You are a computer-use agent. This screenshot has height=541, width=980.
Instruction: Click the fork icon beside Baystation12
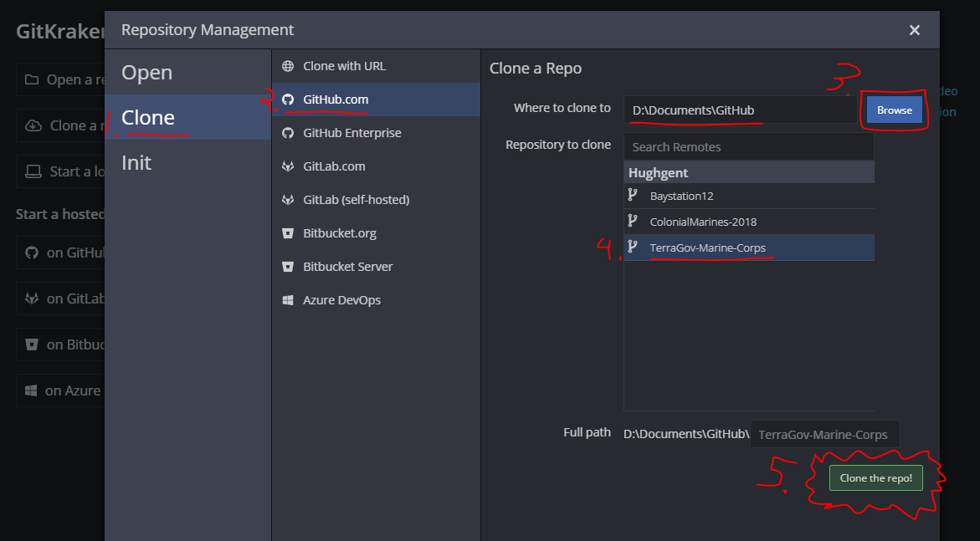(x=633, y=195)
